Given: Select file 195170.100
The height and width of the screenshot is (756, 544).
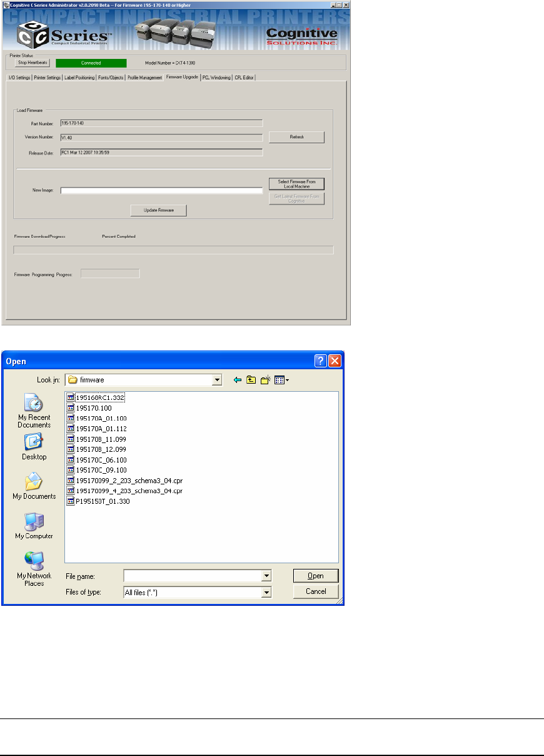Looking at the screenshot, I should coord(94,407).
